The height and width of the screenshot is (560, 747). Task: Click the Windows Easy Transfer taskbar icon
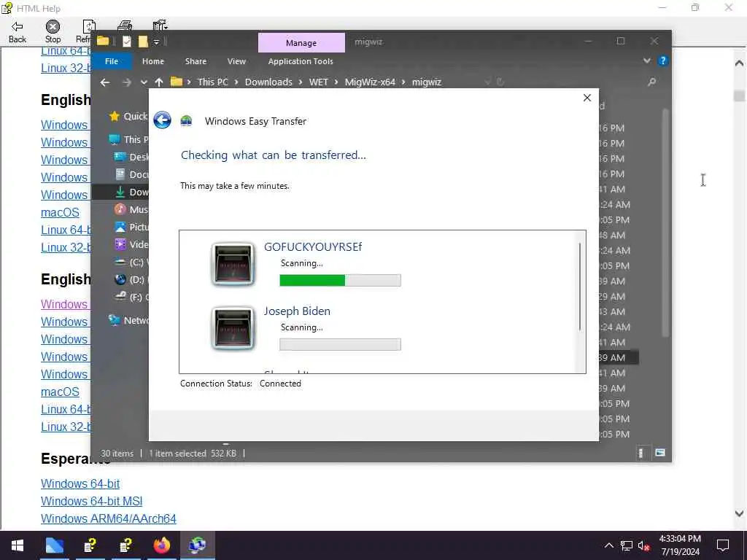197,545
